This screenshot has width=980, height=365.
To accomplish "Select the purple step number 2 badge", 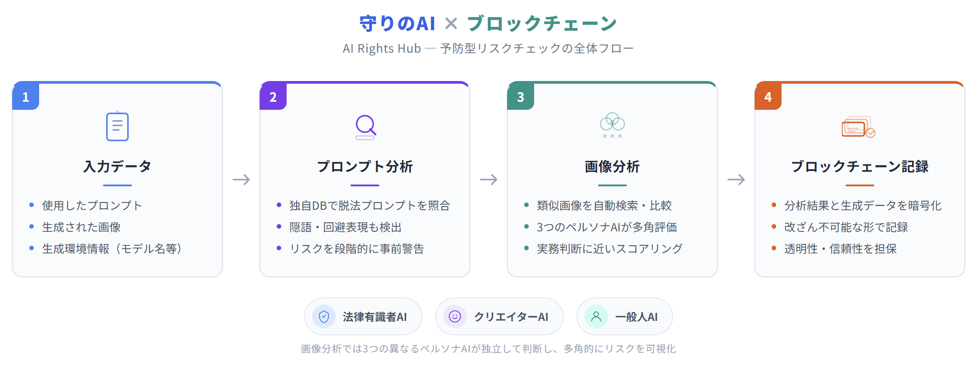I will point(273,97).
